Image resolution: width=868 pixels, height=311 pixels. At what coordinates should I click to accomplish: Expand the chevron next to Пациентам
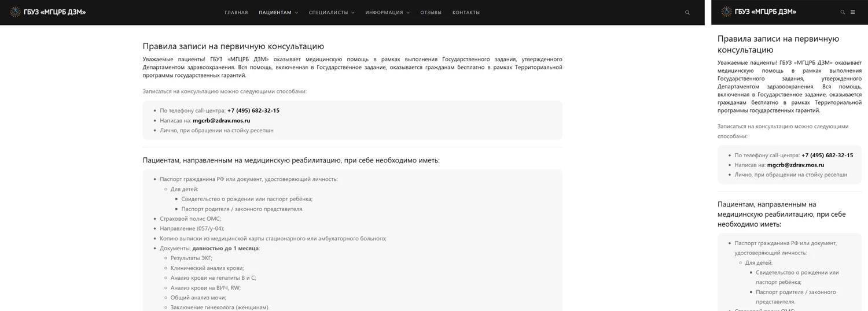[296, 13]
